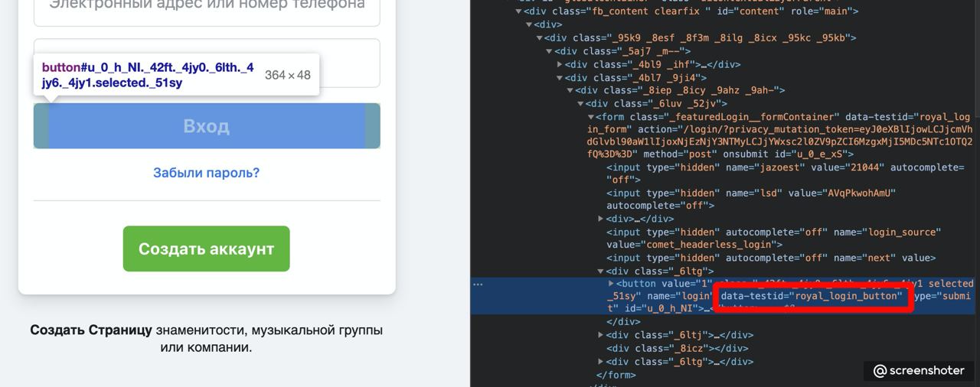Screen dimensions: 980x387
Task: Select the hidden input named login_source
Action: [x=774, y=238]
